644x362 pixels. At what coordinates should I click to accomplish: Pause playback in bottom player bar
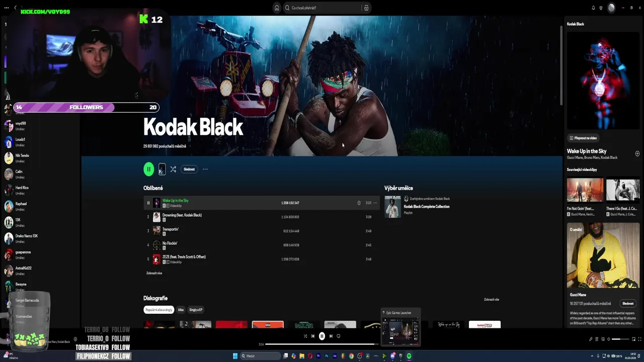click(x=322, y=336)
